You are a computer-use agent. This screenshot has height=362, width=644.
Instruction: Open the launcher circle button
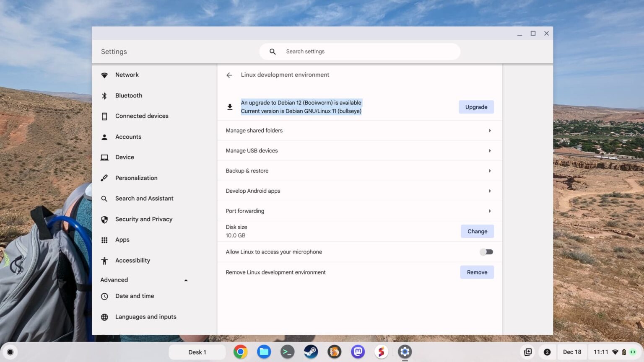[10, 352]
